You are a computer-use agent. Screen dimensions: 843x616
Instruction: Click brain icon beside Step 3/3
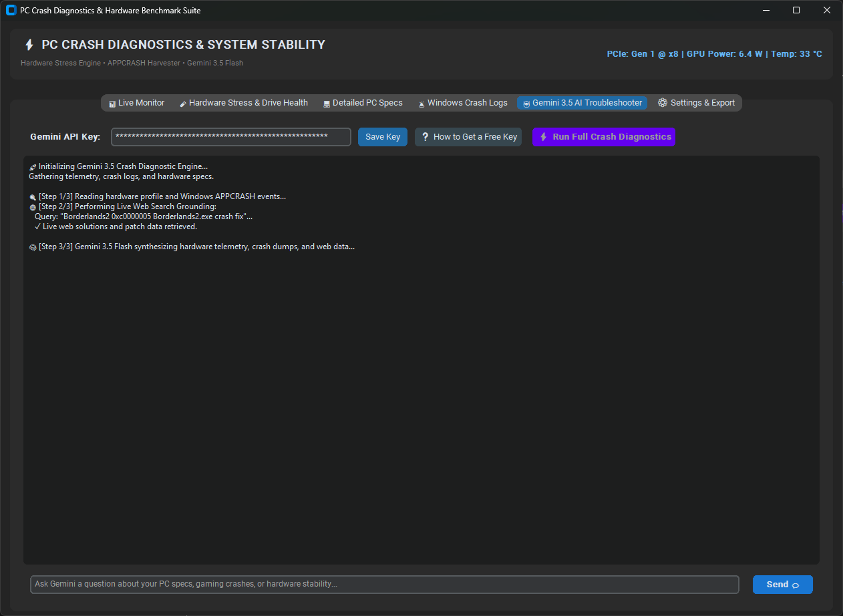[33, 247]
